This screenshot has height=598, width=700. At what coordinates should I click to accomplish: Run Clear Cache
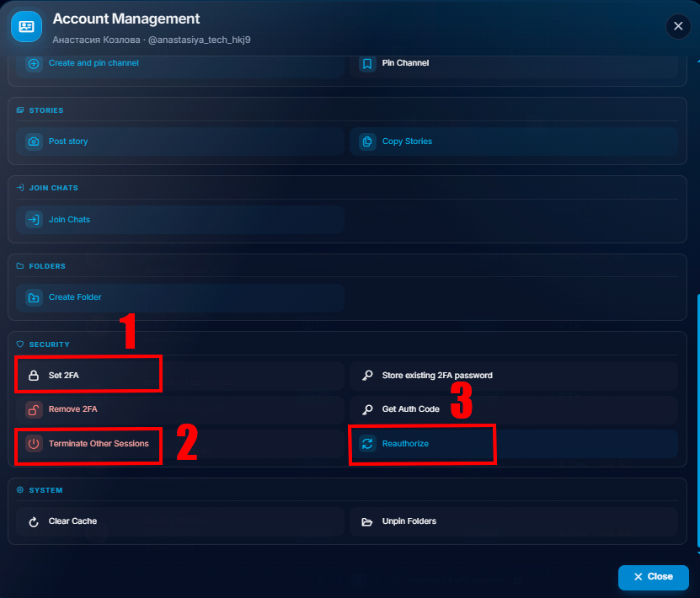[x=180, y=521]
